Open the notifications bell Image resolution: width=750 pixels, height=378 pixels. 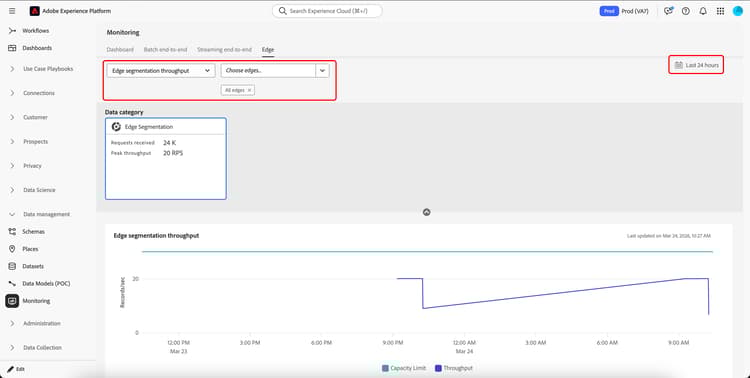(x=703, y=11)
